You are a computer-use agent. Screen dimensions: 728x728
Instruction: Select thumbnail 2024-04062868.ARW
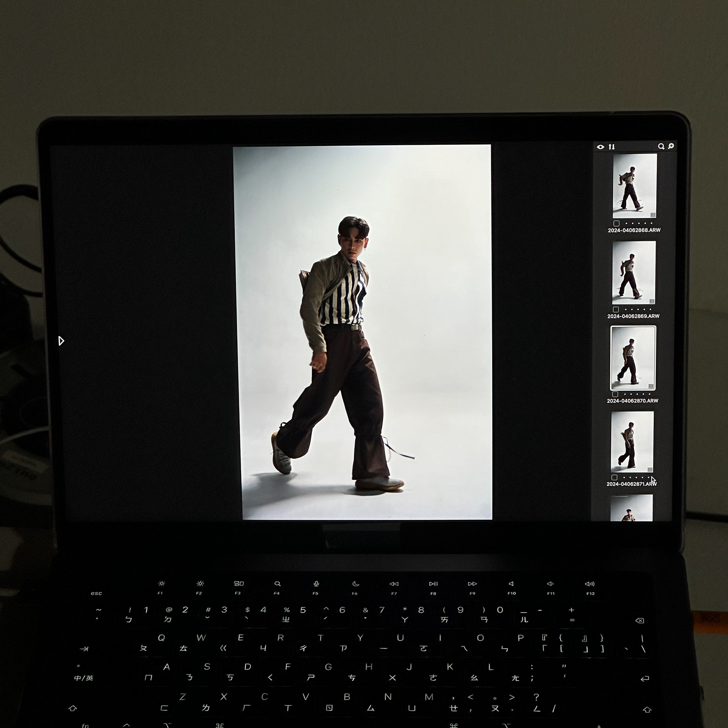(635, 186)
